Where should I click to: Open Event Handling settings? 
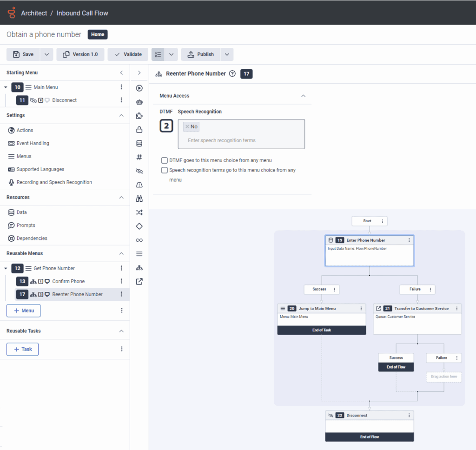(x=33, y=143)
